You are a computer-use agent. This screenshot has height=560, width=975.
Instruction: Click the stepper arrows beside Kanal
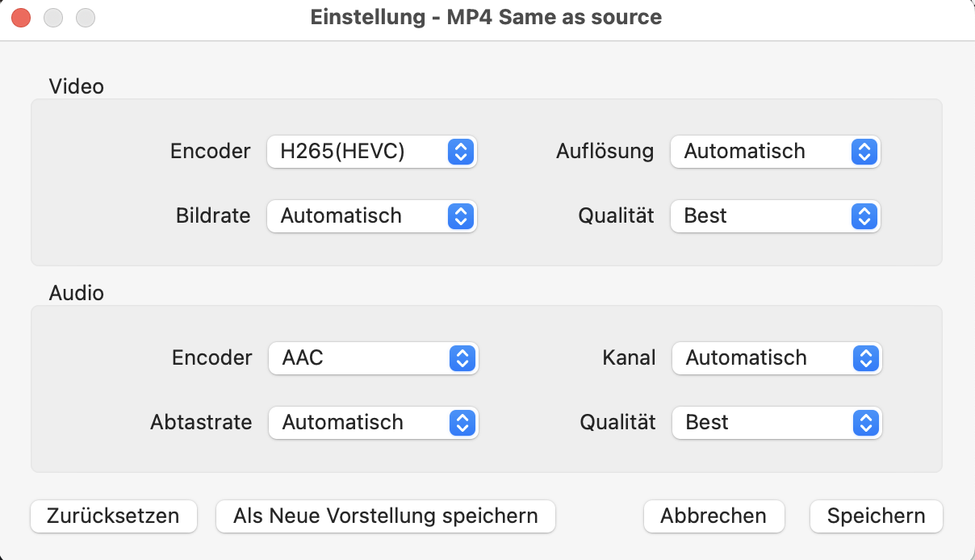tap(865, 358)
